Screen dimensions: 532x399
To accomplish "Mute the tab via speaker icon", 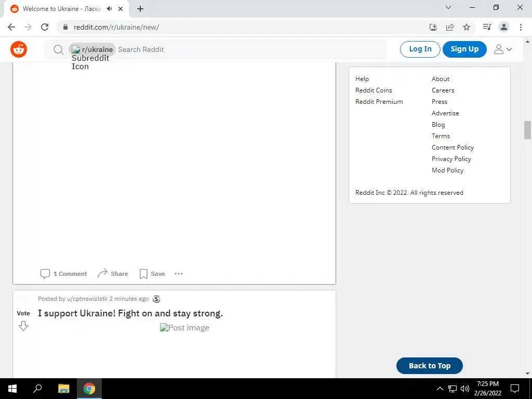I will (109, 9).
